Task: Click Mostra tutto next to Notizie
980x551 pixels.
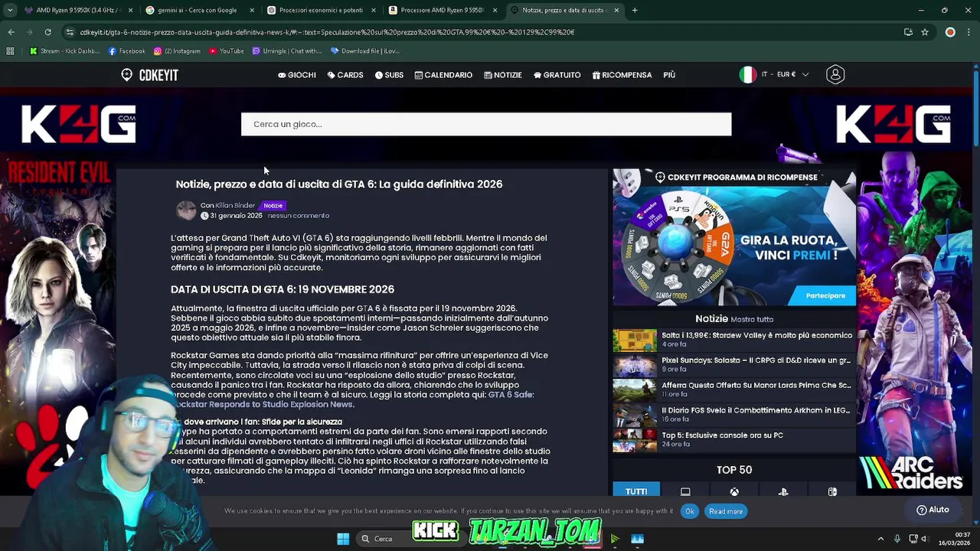Action: tap(752, 319)
